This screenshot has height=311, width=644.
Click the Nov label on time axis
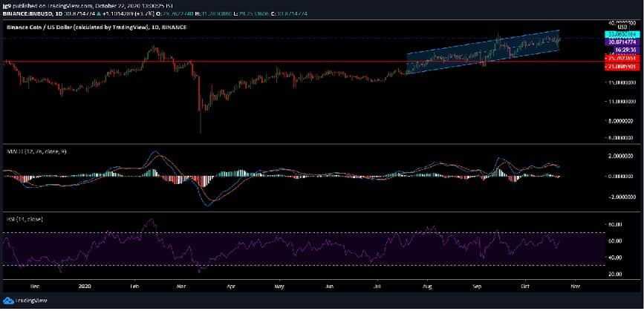coord(575,284)
